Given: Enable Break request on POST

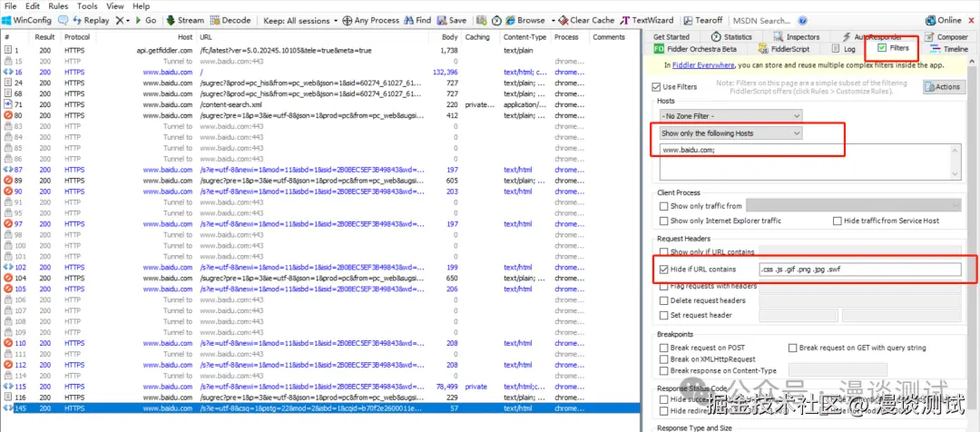Looking at the screenshot, I should click(663, 348).
